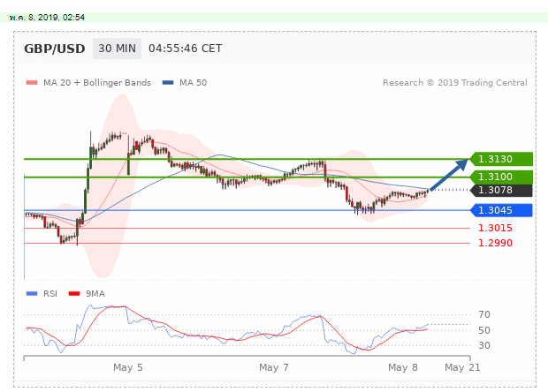Click the 9MA legend label
The width and height of the screenshot is (548, 392).
point(95,294)
